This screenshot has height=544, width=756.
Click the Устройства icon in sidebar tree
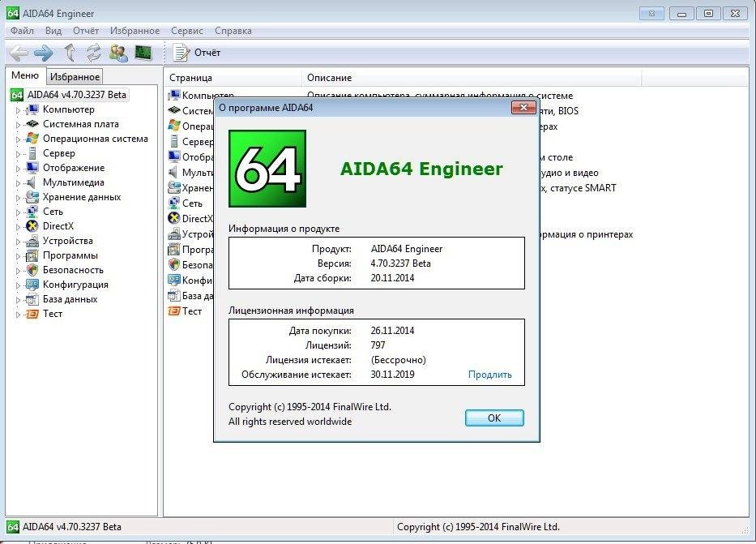click(32, 241)
